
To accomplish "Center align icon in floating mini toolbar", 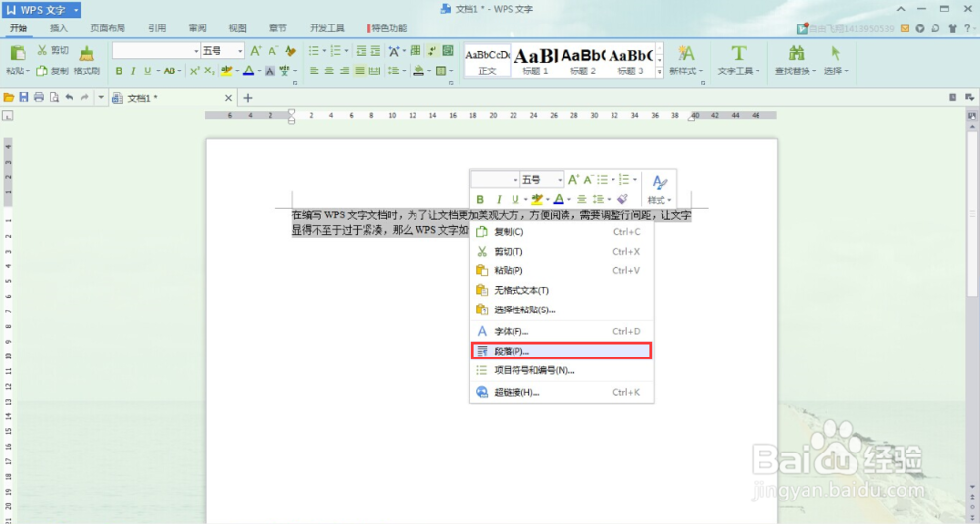I will [581, 199].
